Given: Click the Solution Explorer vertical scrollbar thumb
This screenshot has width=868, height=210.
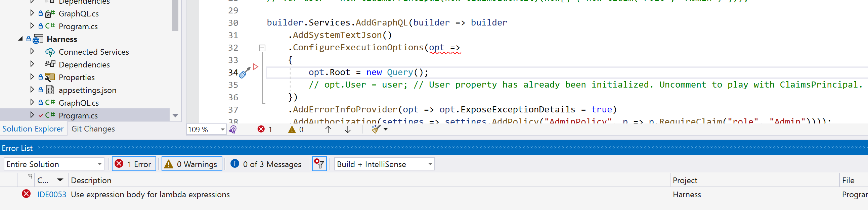Looking at the screenshot, I should point(175,15).
